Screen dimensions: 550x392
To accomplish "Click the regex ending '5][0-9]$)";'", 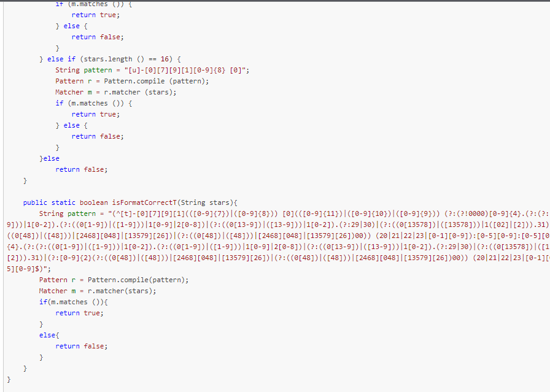I will [x=29, y=269].
